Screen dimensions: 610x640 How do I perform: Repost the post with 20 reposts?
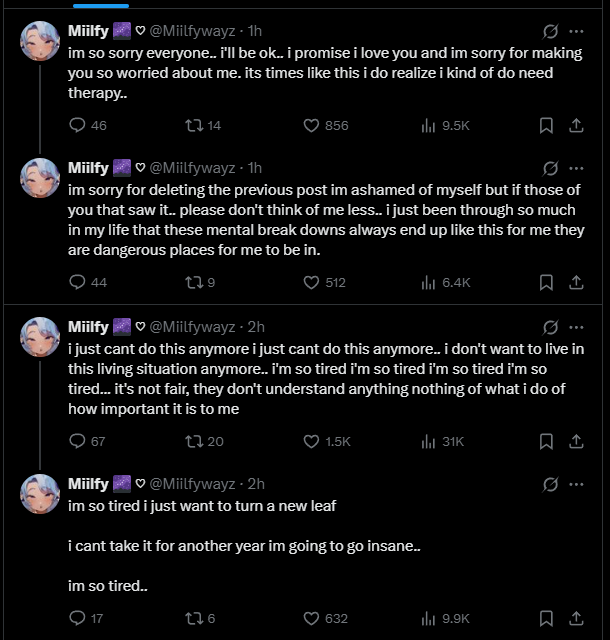tap(193, 440)
